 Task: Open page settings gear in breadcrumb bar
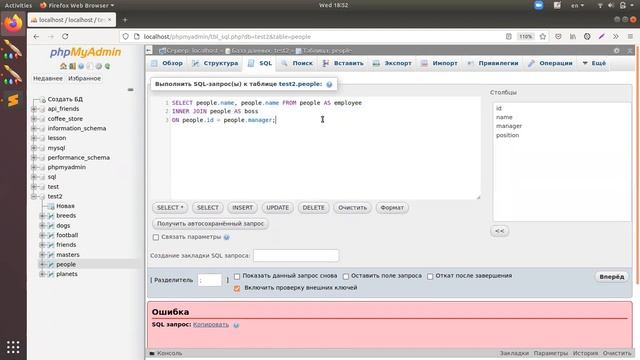click(616, 51)
